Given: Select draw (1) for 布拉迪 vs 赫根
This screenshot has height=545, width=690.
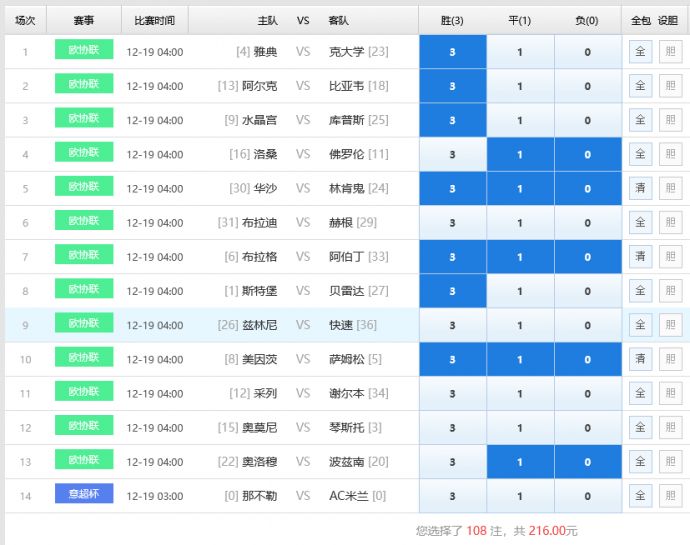Looking at the screenshot, I should tap(519, 223).
